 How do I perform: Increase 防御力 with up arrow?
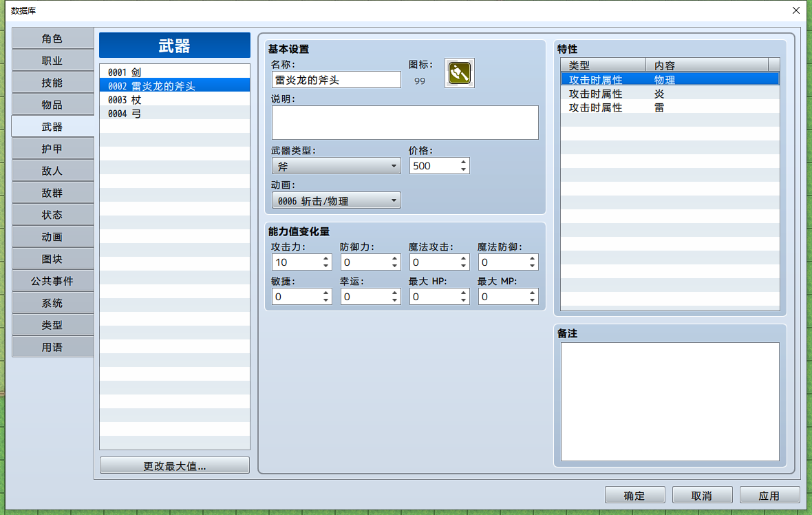(x=394, y=259)
